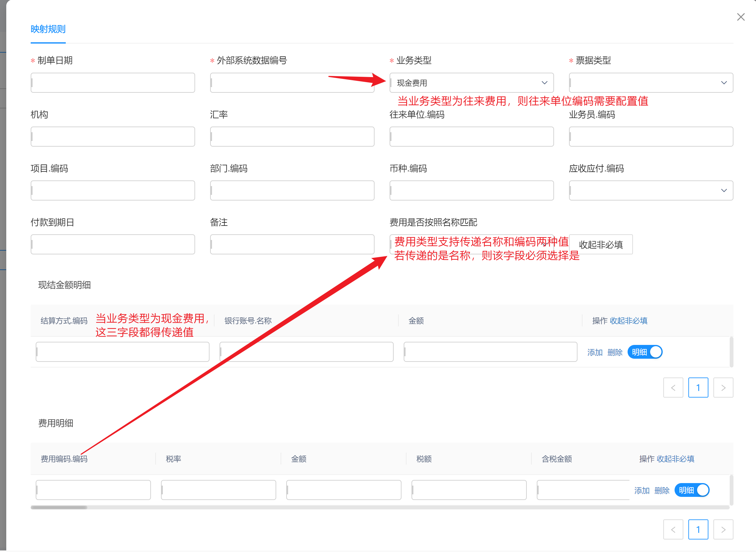Screen dimensions: 756x552
Task: Click the 往来单位.编码 input field
Action: pos(471,136)
